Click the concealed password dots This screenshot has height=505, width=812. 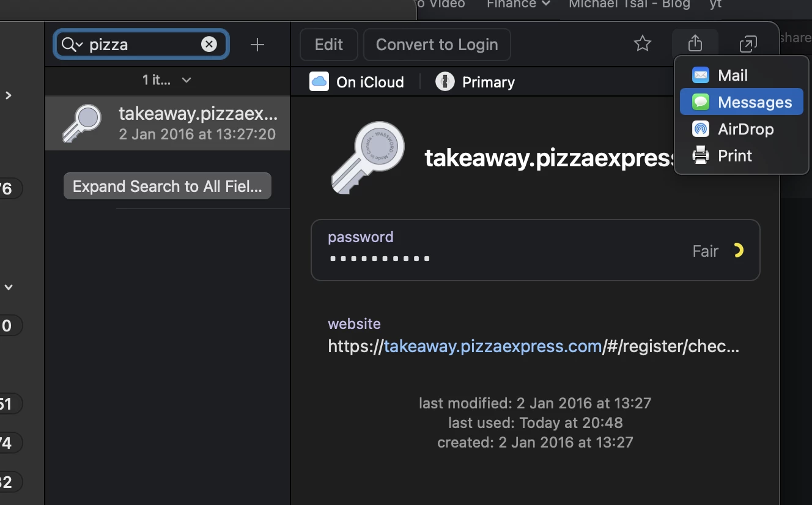380,259
